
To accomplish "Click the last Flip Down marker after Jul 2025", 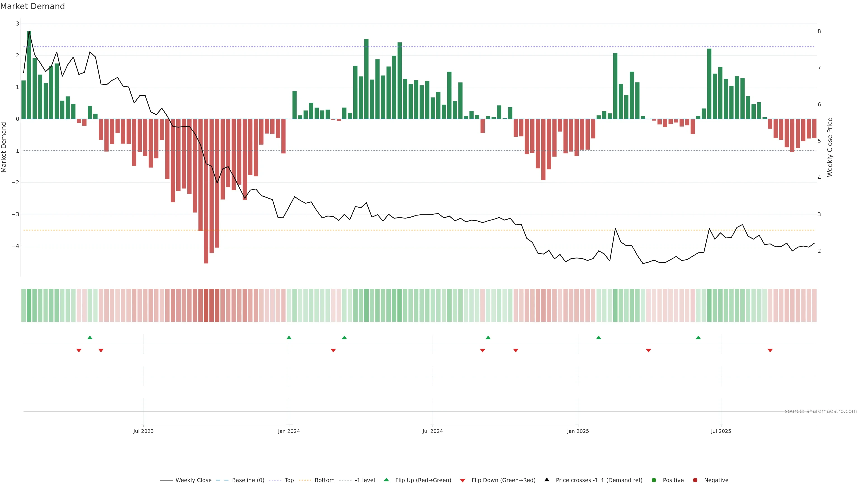I will click(770, 350).
